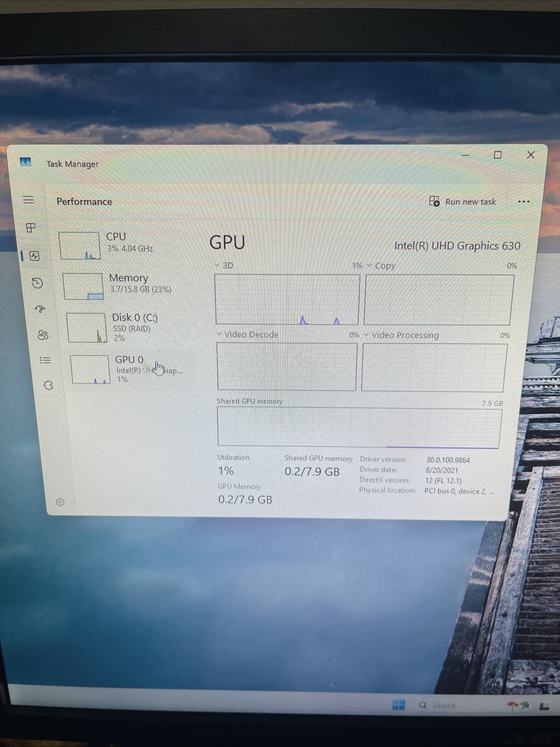This screenshot has height=747, width=560.
Task: Open the black taskbar app icon
Action: click(x=544, y=706)
